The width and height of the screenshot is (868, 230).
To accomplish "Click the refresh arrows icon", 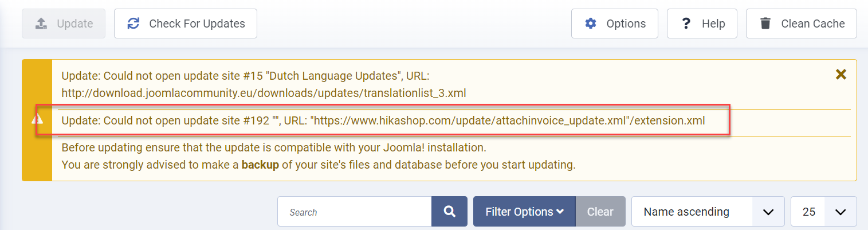I will point(133,24).
